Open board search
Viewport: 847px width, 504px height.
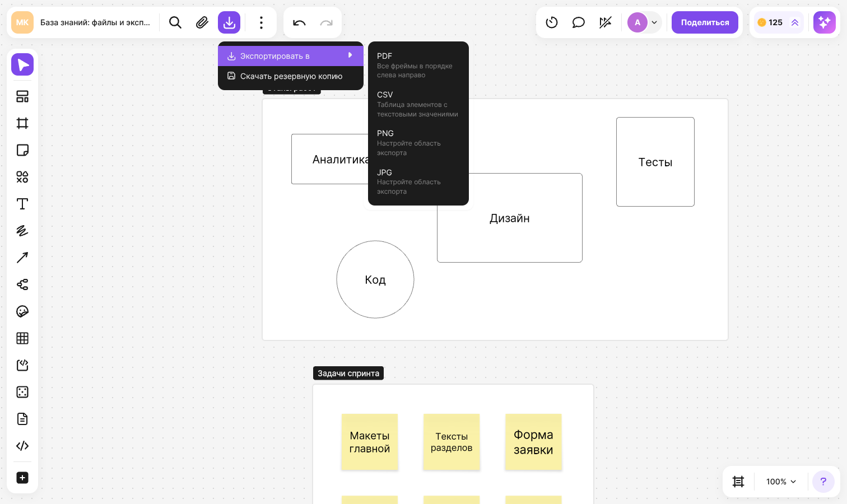click(x=175, y=22)
